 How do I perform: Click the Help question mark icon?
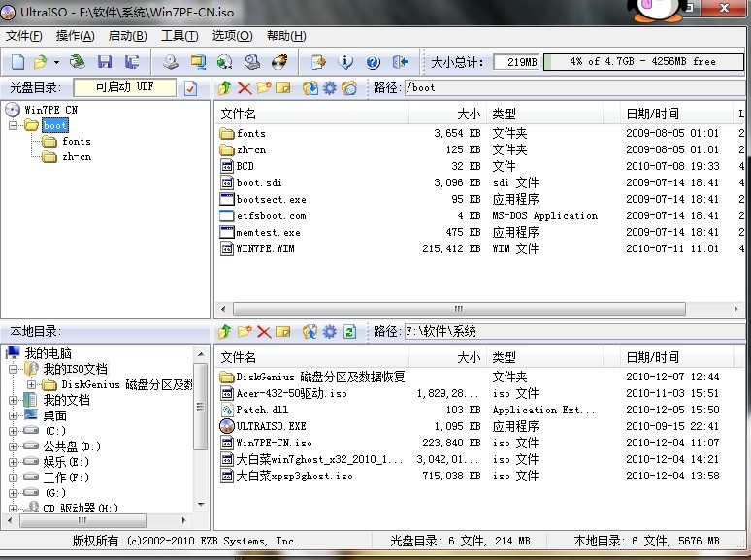tap(373, 62)
